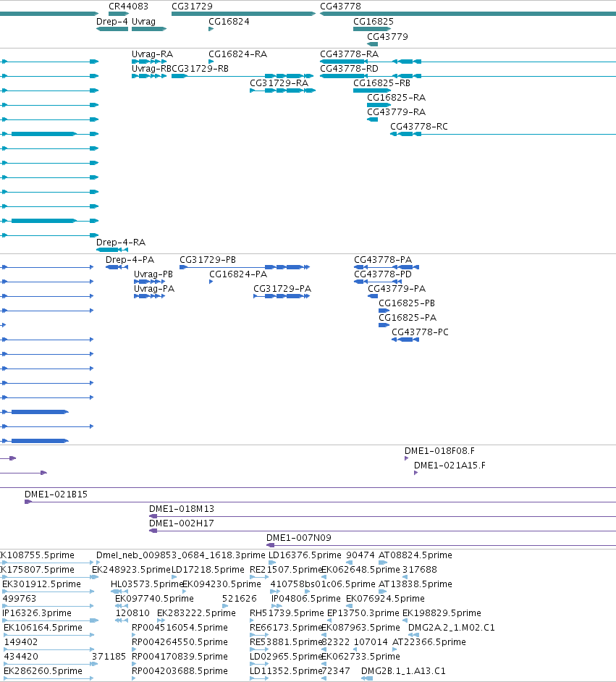This screenshot has width=616, height=682.
Task: Select the Uvrag-PA protein label
Action: click(x=154, y=289)
